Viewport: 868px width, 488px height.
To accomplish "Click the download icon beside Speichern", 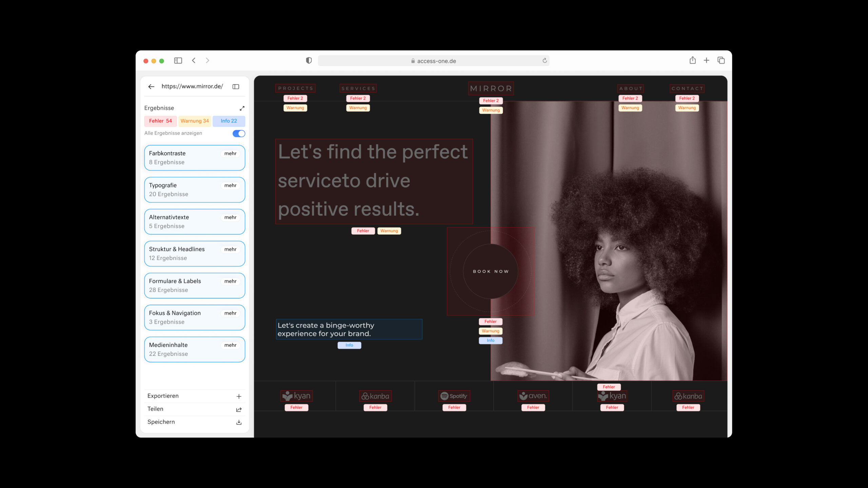I will point(239,422).
